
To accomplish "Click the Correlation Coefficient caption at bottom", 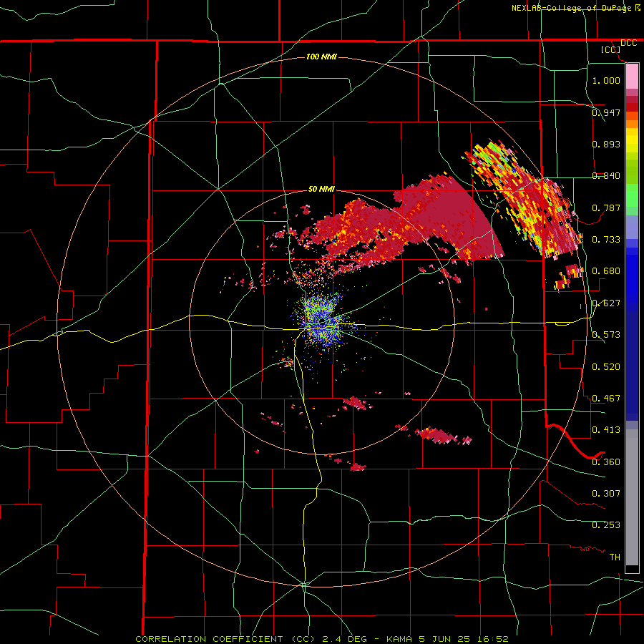I will tap(322, 639).
